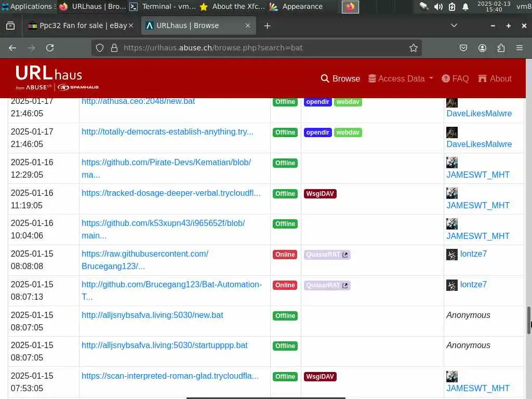The height and width of the screenshot is (399, 532).
Task: Reload the page with the refresh icon
Action: pyautogui.click(x=50, y=48)
